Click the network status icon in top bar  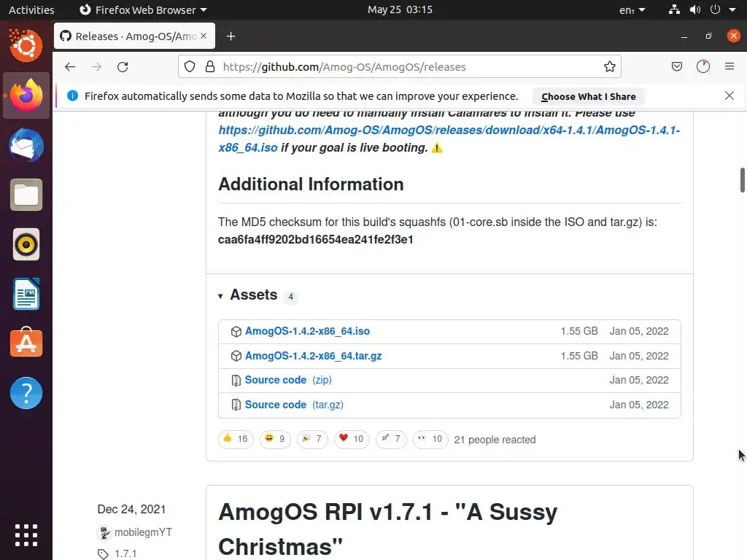(x=674, y=9)
